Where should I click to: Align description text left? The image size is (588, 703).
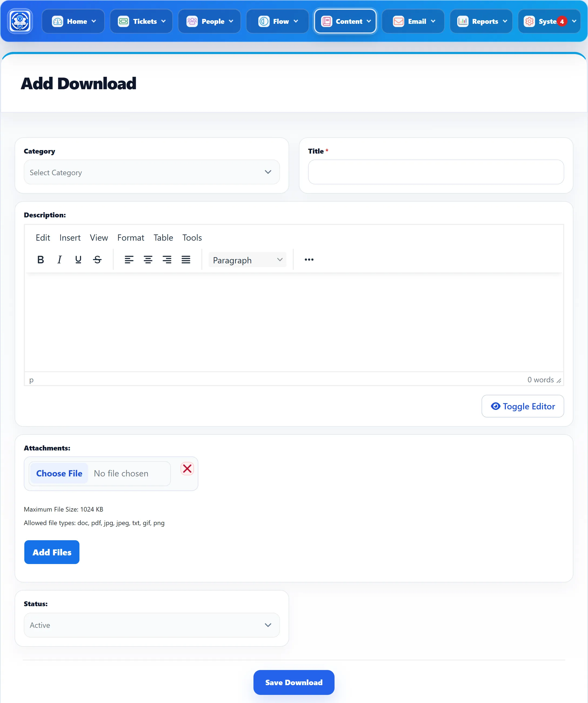point(129,260)
